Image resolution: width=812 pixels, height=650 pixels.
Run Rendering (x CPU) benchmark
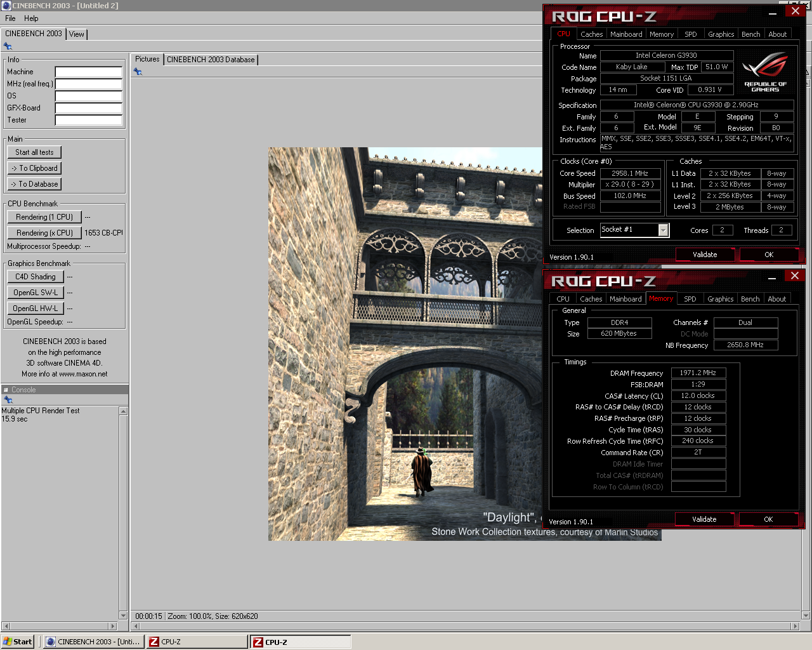click(x=44, y=233)
